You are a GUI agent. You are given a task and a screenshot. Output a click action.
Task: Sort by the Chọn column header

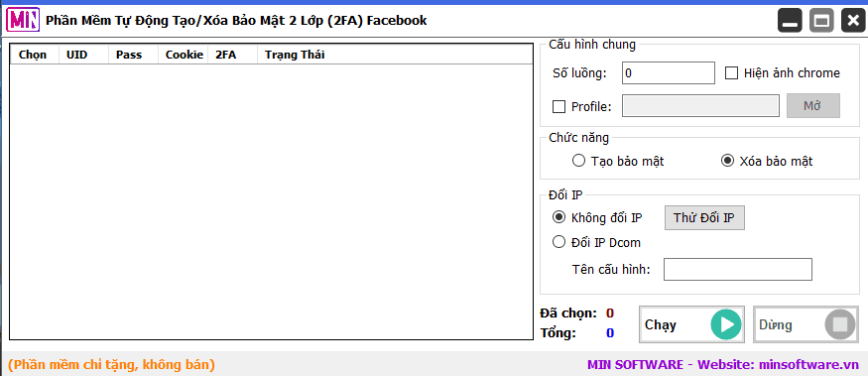35,55
